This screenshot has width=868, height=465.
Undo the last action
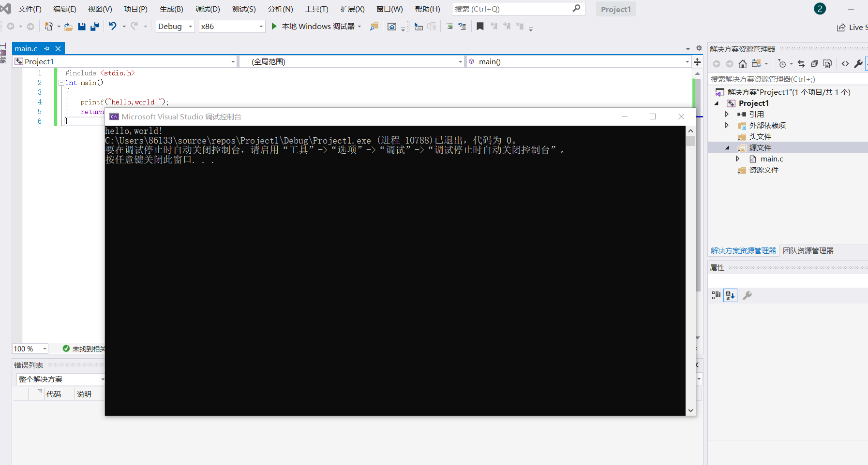pos(113,26)
